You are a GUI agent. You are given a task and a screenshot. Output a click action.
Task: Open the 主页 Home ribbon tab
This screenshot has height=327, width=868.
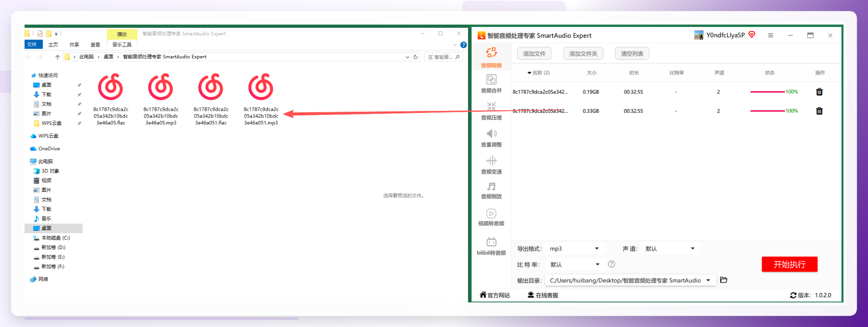pos(53,45)
